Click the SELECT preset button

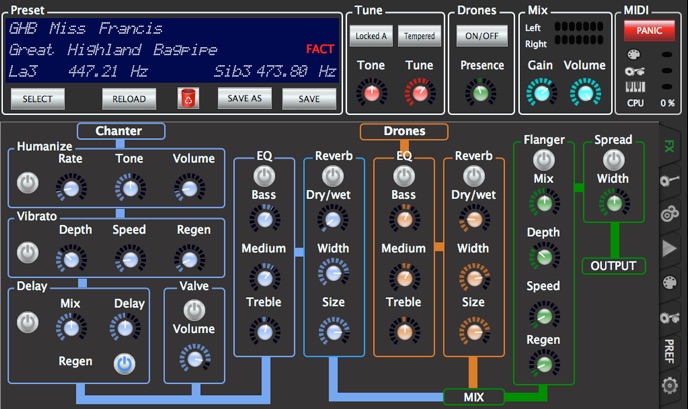click(38, 99)
